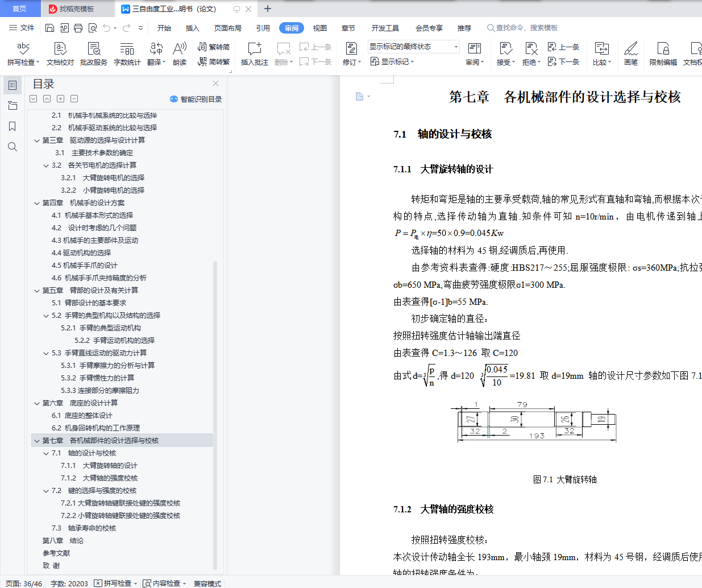Switch to the 视图 ribbon tab
Image resolution: width=702 pixels, height=588 pixels.
(320, 28)
